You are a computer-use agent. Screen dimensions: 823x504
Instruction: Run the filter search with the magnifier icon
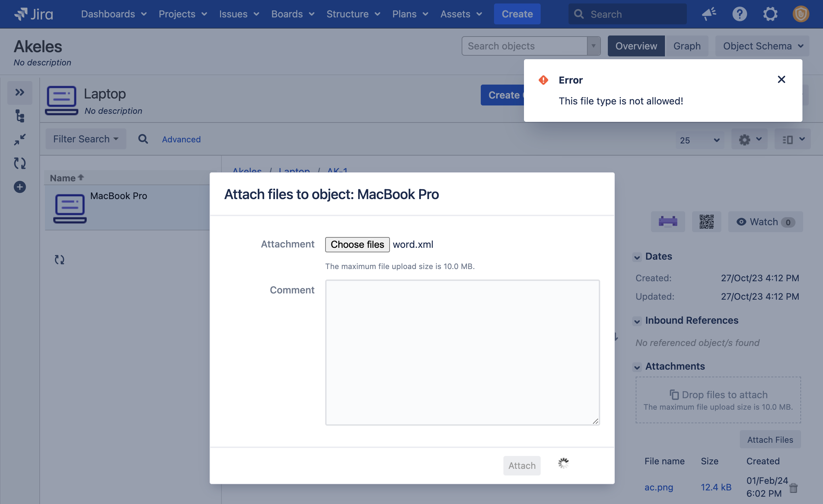pos(143,139)
